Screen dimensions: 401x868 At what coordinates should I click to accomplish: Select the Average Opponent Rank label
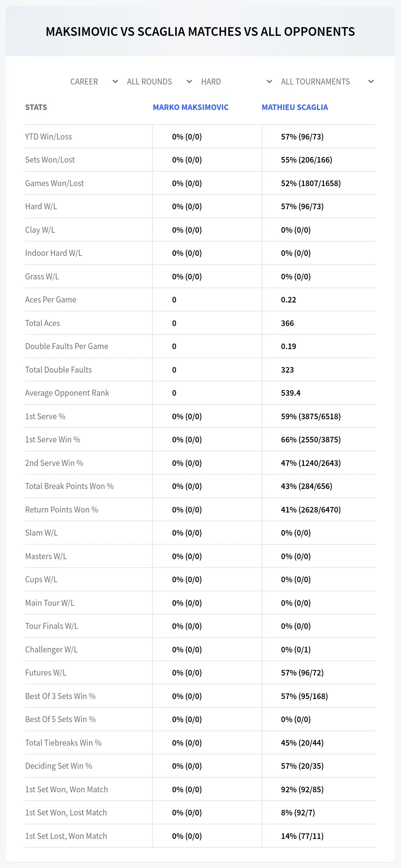point(67,393)
